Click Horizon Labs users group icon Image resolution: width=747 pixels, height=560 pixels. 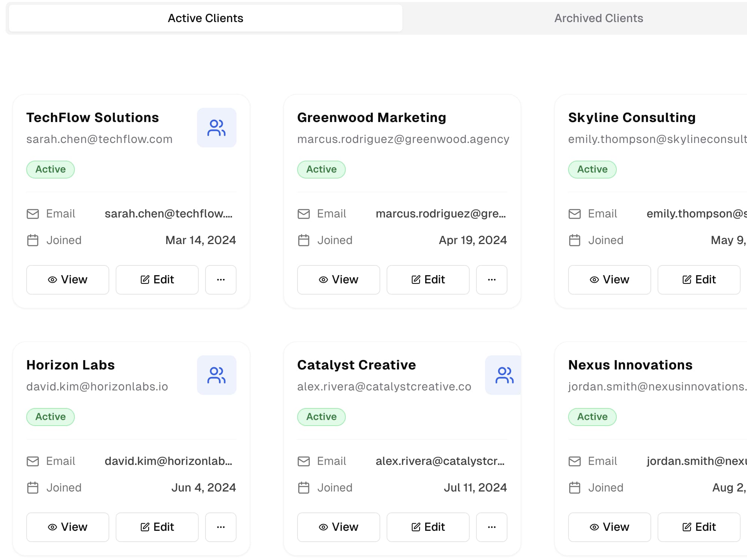[216, 375]
